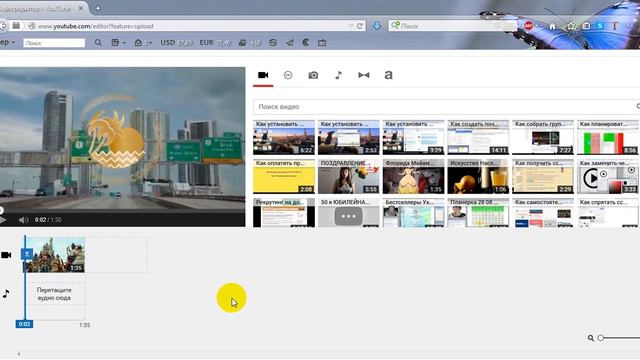The height and width of the screenshot is (360, 640).
Task: Click the site identity icon before the URL
Action: [x=32, y=26]
